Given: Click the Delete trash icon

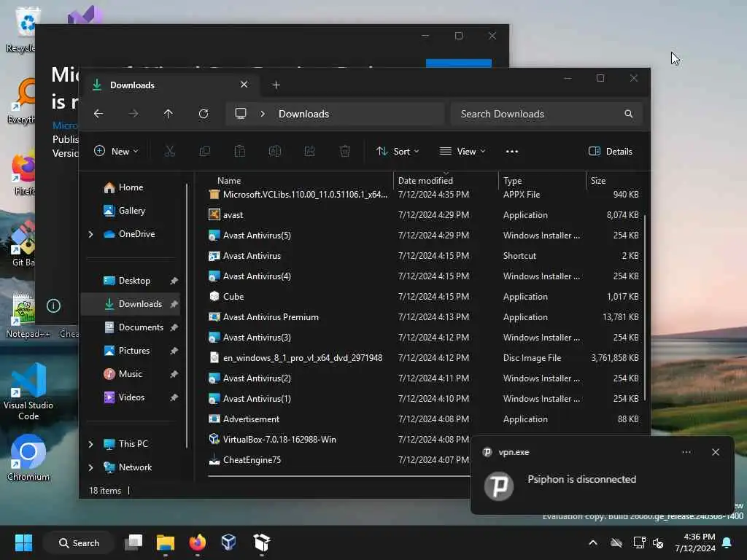Looking at the screenshot, I should coord(345,152).
